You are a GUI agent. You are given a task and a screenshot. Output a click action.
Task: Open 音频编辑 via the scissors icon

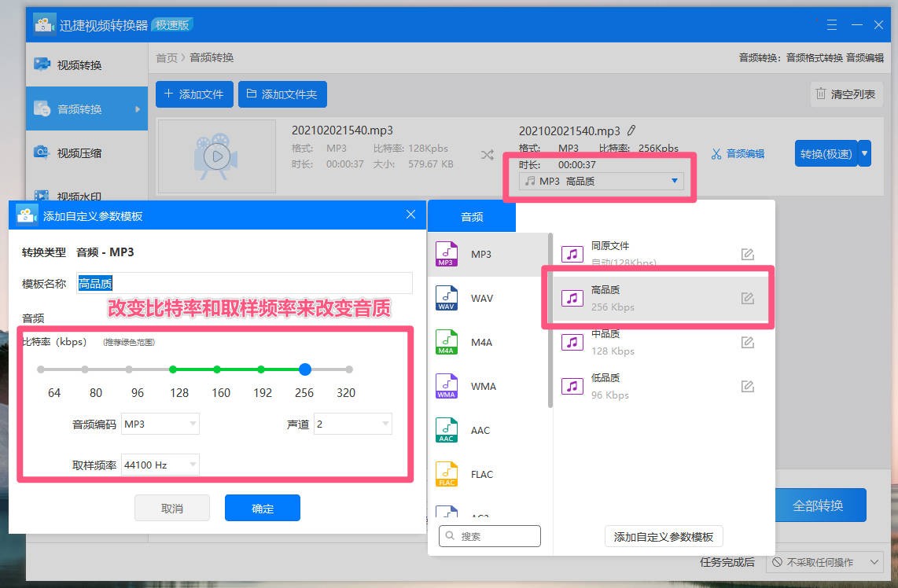[735, 153]
